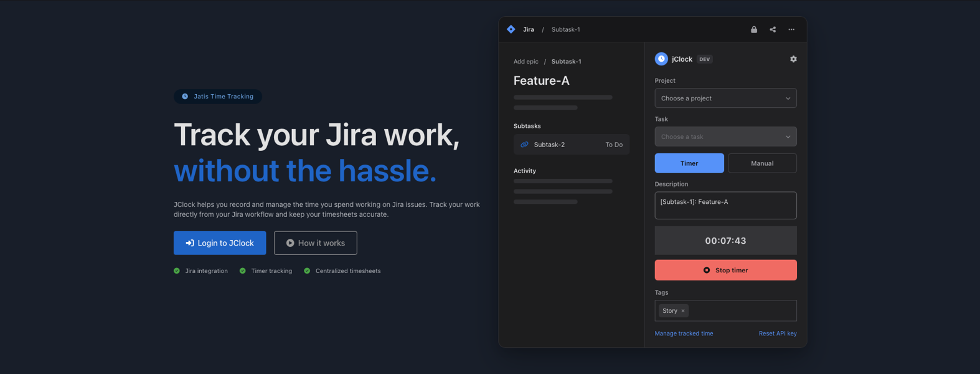
Task: Click the Jira breadcrumb in header
Action: coord(529,29)
